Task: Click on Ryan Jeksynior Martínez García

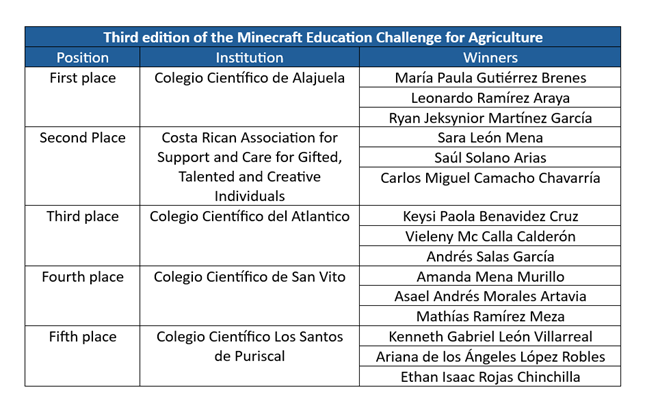Action: pos(490,118)
